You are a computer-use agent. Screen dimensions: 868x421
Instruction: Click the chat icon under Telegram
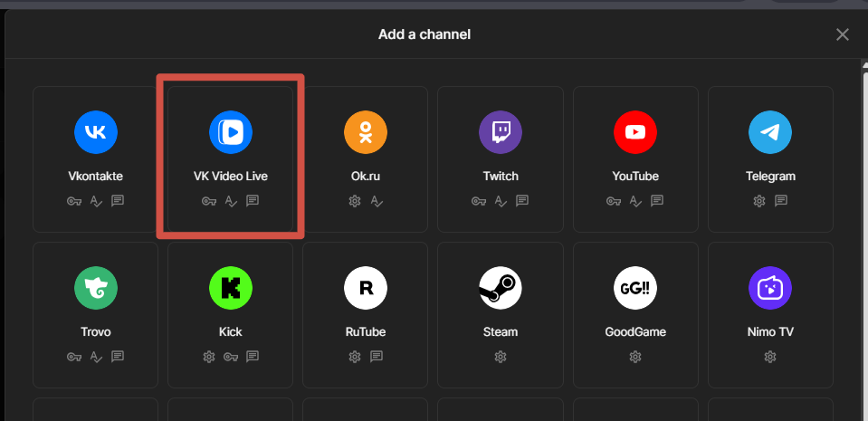pos(781,200)
